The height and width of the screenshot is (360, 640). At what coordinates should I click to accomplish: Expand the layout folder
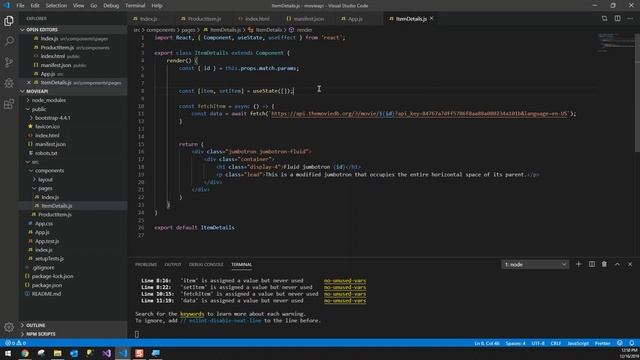pyautogui.click(x=45, y=180)
